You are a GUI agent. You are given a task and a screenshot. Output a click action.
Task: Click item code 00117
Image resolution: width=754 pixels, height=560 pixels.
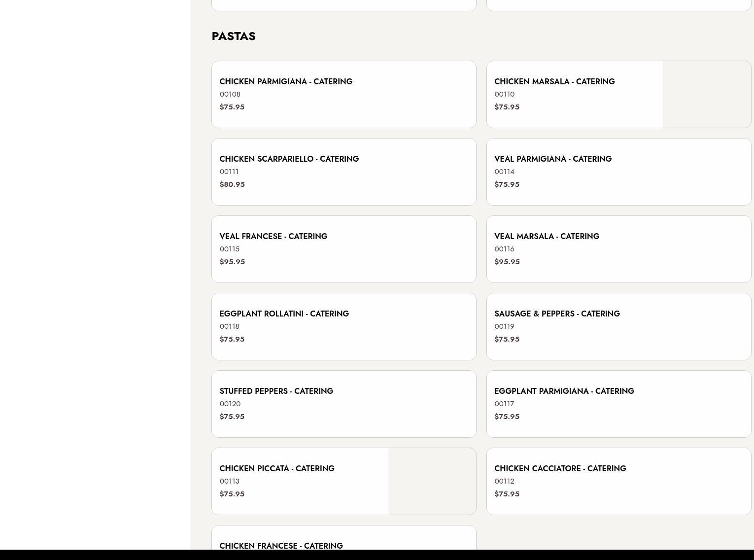(x=504, y=404)
